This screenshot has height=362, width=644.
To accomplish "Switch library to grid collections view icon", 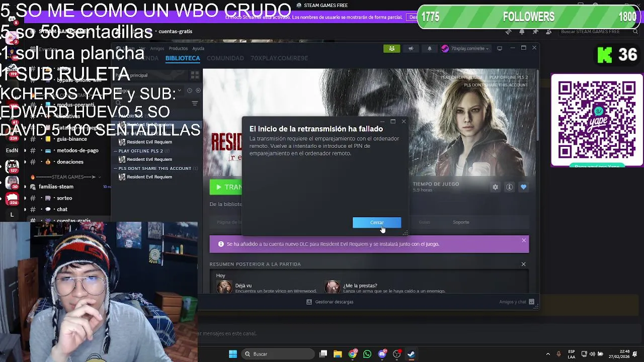I will point(195,75).
